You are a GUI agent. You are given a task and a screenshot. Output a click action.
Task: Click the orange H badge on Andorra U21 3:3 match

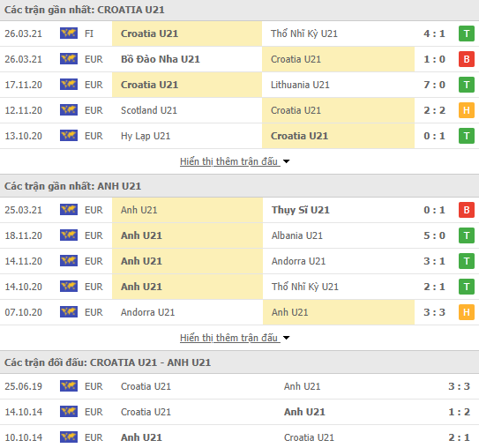(x=466, y=312)
